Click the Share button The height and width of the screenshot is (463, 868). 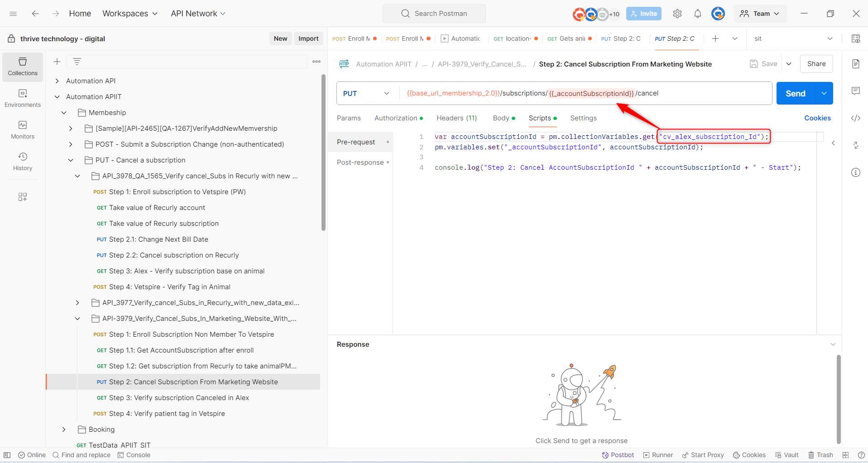point(816,64)
